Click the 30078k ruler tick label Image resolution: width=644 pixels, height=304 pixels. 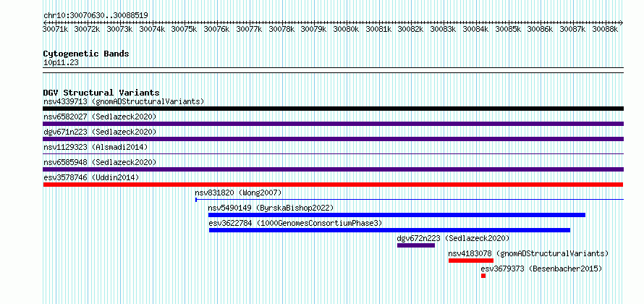click(281, 29)
